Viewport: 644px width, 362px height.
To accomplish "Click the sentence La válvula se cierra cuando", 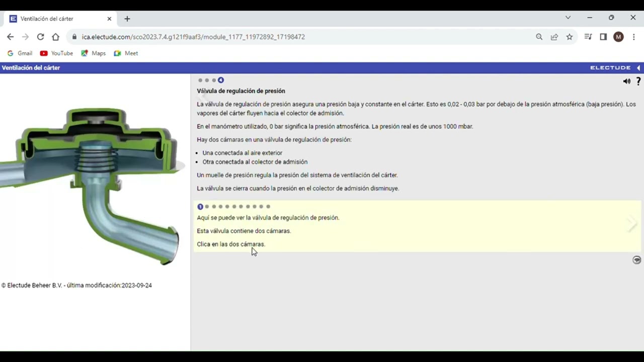I will (x=298, y=189).
